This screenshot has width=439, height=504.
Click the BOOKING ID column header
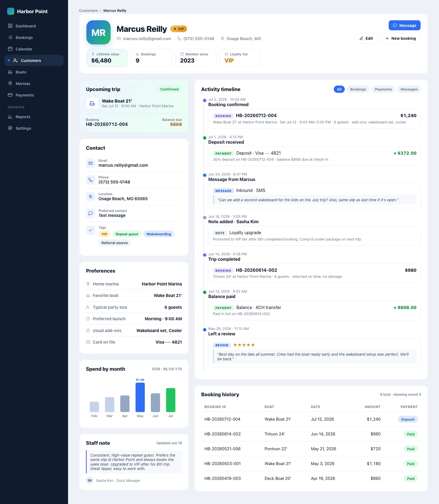215,407
